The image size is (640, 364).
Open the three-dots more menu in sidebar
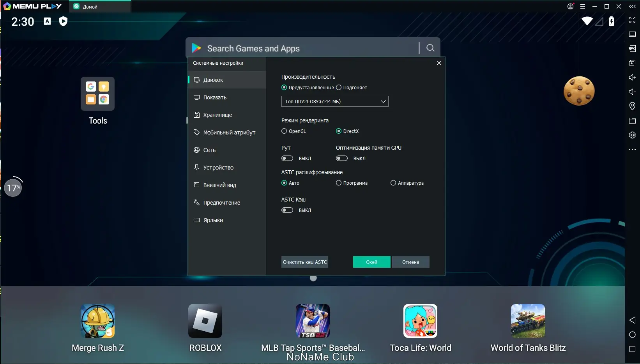[x=632, y=149]
